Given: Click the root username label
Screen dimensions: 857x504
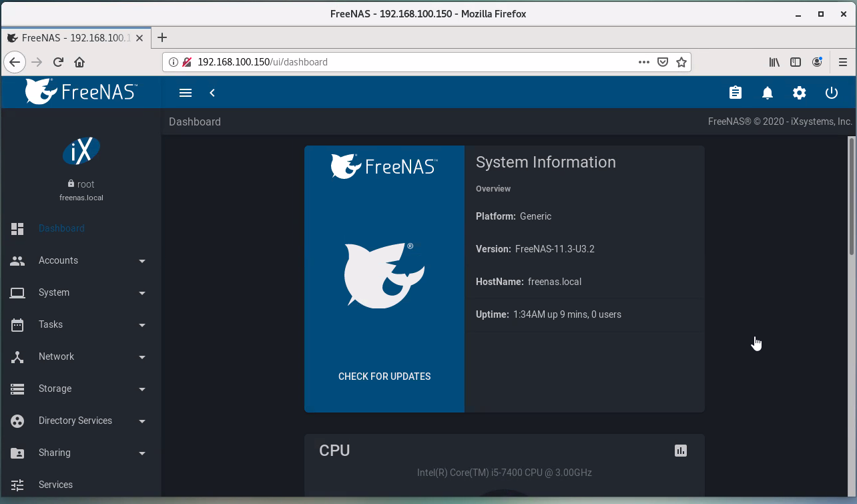Looking at the screenshot, I should click(x=85, y=184).
